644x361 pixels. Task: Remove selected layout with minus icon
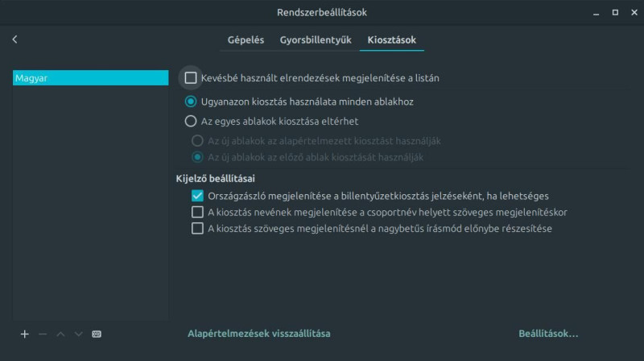43,334
